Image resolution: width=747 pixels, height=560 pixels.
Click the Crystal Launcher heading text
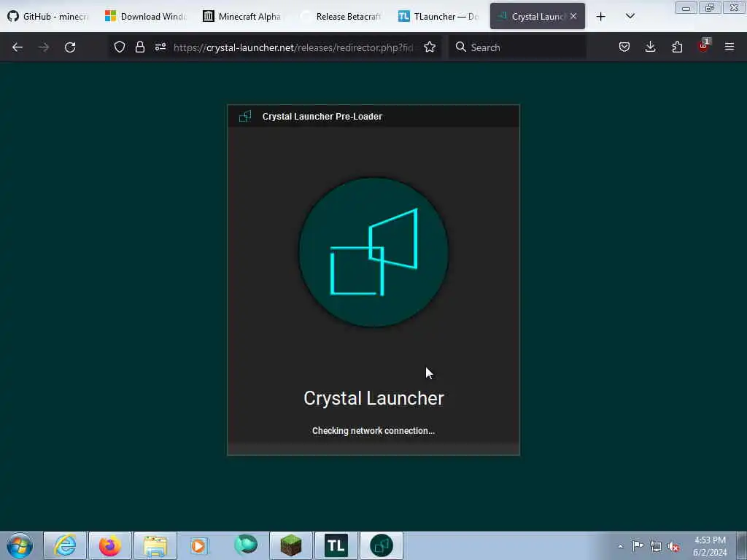(373, 398)
